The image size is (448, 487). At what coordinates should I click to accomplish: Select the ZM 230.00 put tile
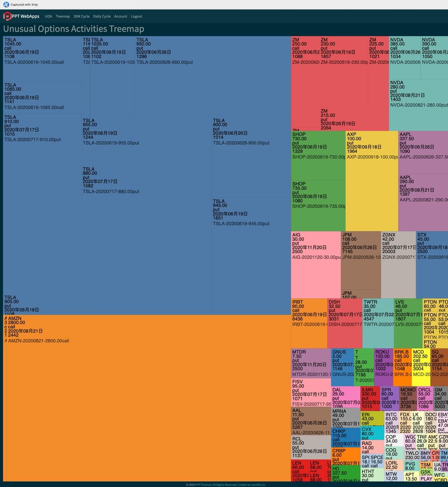(x=343, y=72)
